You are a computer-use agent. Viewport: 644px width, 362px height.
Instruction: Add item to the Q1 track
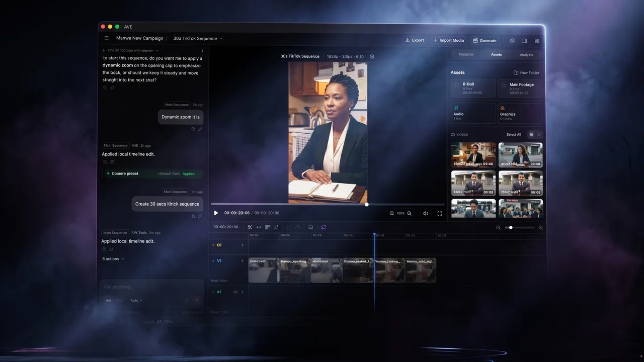(x=243, y=245)
